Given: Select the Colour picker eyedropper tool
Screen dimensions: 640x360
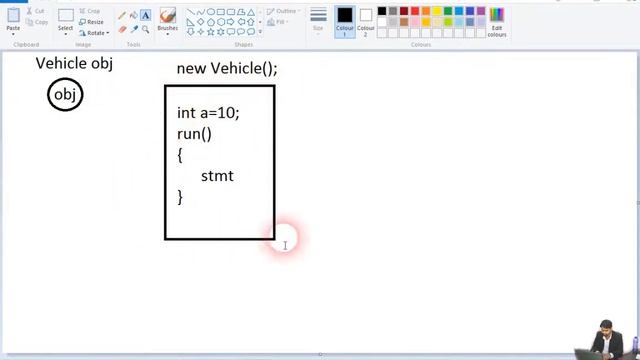Looking at the screenshot, I should point(134,29).
